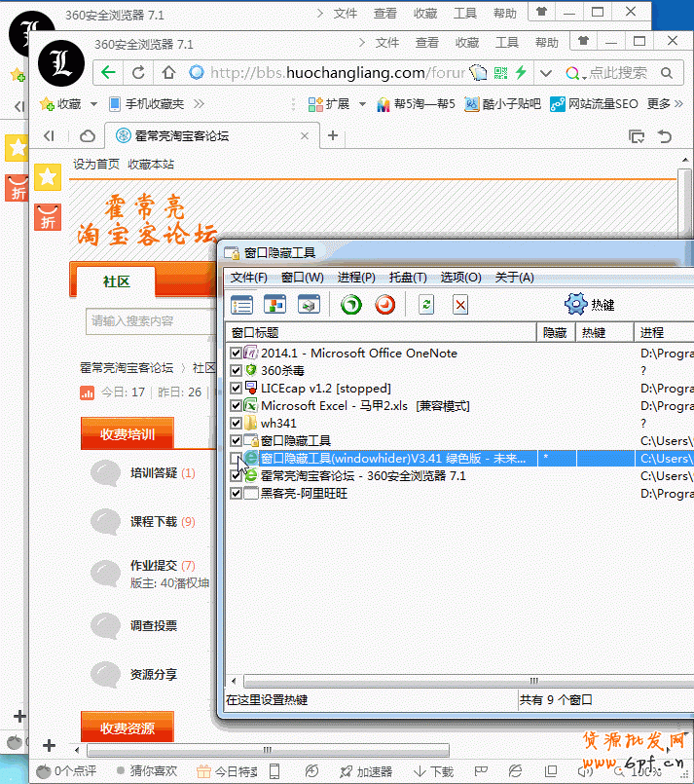Image resolution: width=694 pixels, height=784 pixels.
Task: Click the green round show-window icon
Action: pos(350,305)
